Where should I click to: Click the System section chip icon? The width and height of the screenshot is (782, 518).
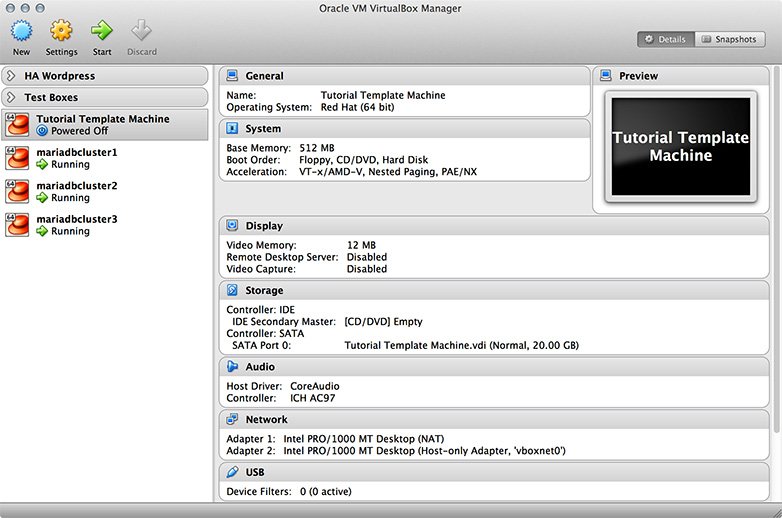pyautogui.click(x=232, y=129)
